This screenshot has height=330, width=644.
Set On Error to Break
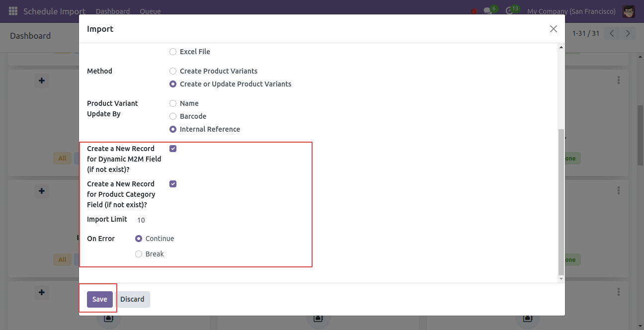click(139, 254)
